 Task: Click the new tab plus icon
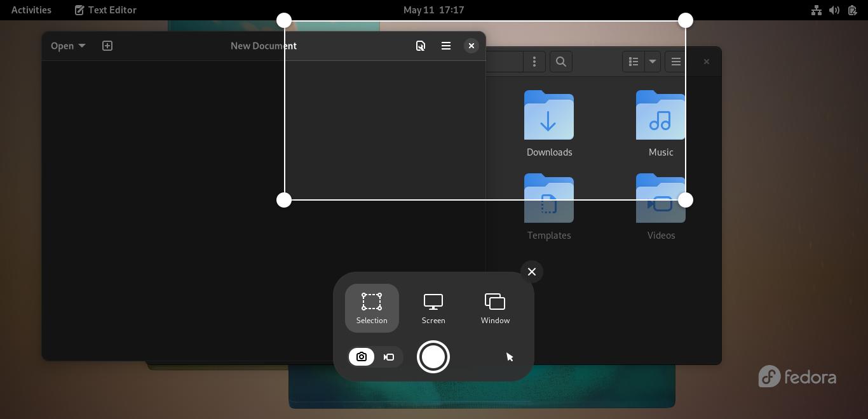[107, 46]
